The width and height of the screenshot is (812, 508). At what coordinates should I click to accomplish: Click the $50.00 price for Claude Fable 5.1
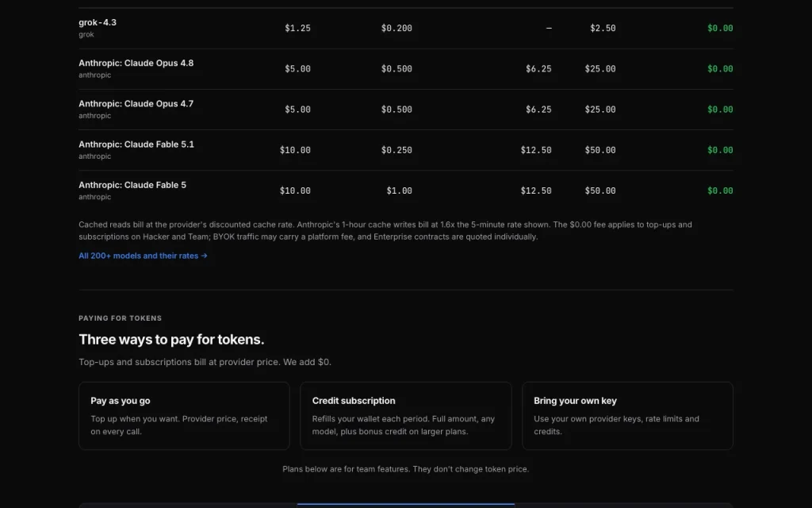(600, 150)
